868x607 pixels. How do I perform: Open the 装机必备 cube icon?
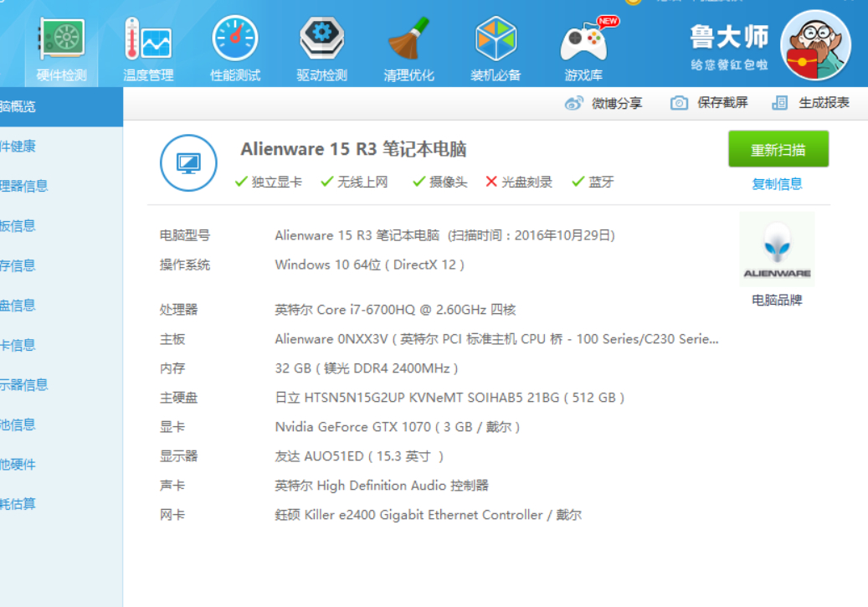(x=496, y=39)
